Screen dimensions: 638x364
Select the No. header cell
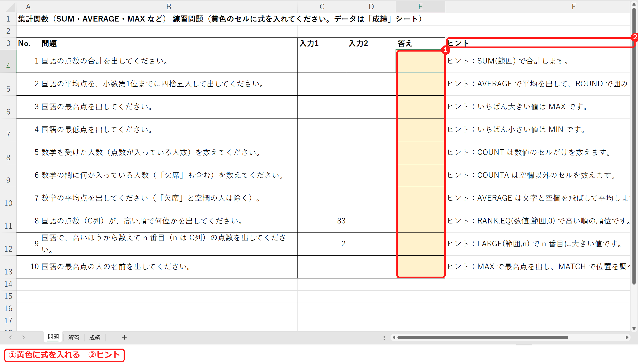[28, 44]
